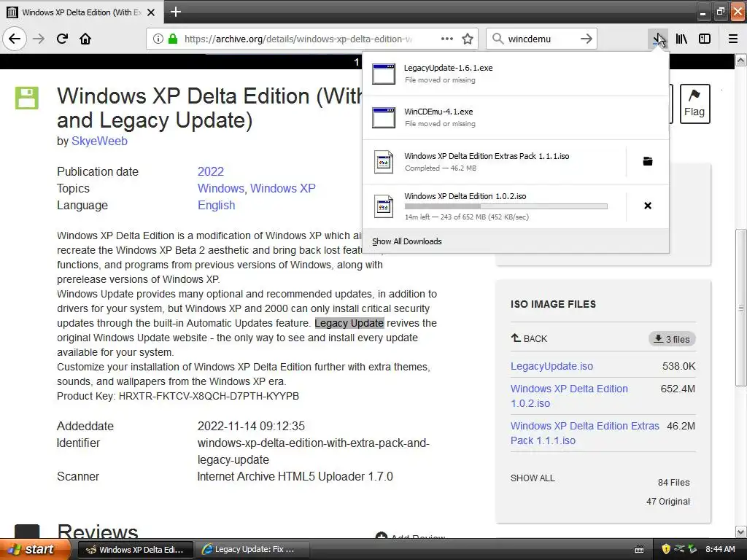Open the Start menu
747x560 pixels.
[x=35, y=549]
